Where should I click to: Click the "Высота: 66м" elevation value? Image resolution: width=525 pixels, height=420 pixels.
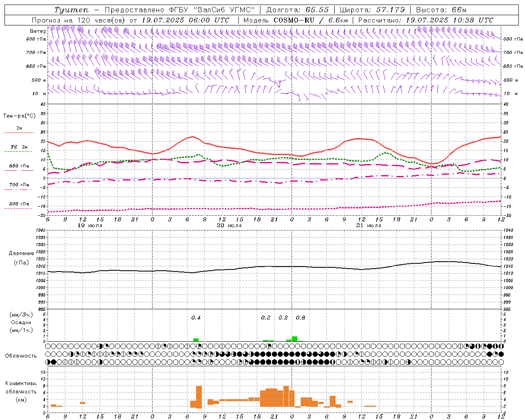441,10
